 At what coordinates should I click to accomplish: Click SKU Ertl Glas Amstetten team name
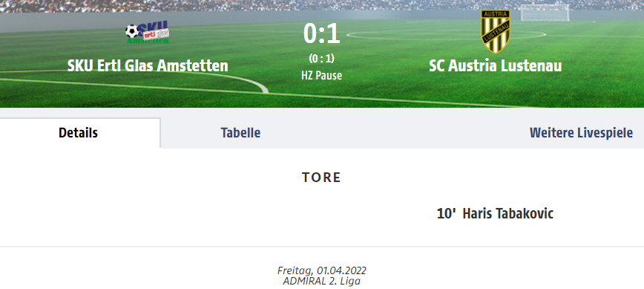148,66
